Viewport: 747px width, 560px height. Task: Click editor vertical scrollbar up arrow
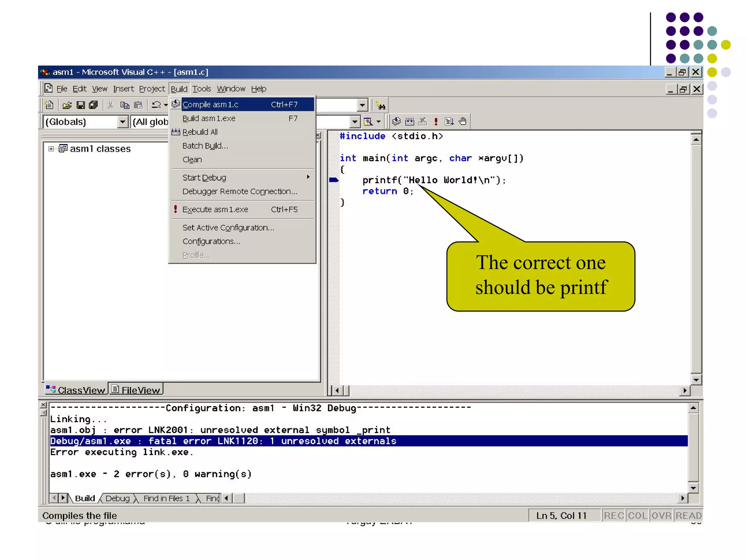coord(696,140)
